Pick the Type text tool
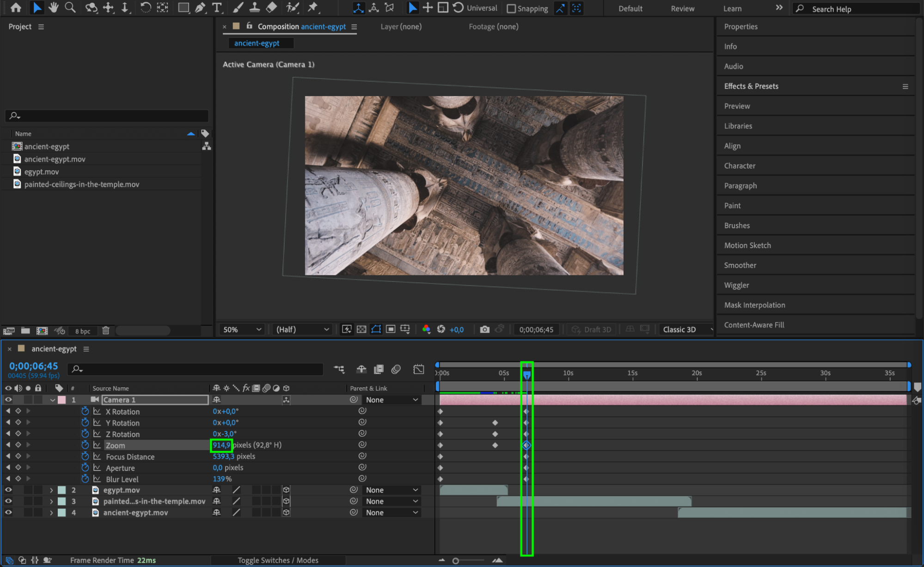924x567 pixels. (x=216, y=7)
